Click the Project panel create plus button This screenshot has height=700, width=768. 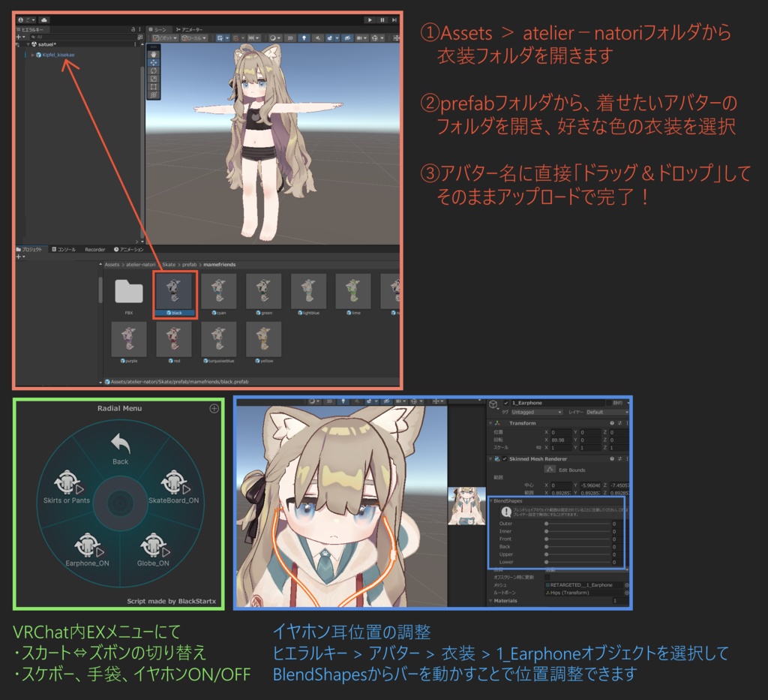(x=20, y=257)
